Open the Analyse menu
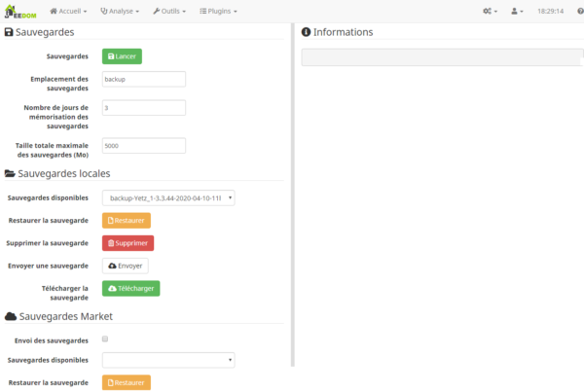This screenshot has width=584, height=392. pos(119,11)
